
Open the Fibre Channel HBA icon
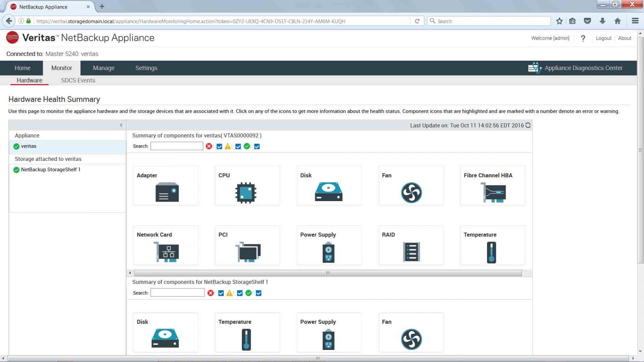[493, 192]
